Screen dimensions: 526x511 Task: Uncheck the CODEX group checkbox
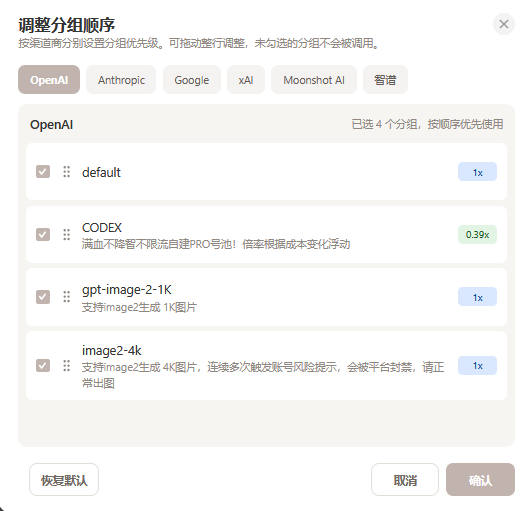click(43, 234)
